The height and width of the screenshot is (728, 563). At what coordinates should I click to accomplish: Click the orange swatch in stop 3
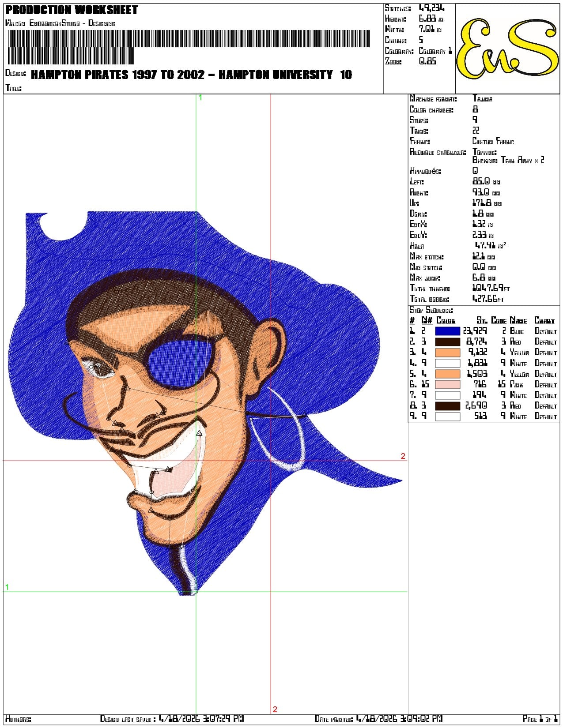point(448,352)
